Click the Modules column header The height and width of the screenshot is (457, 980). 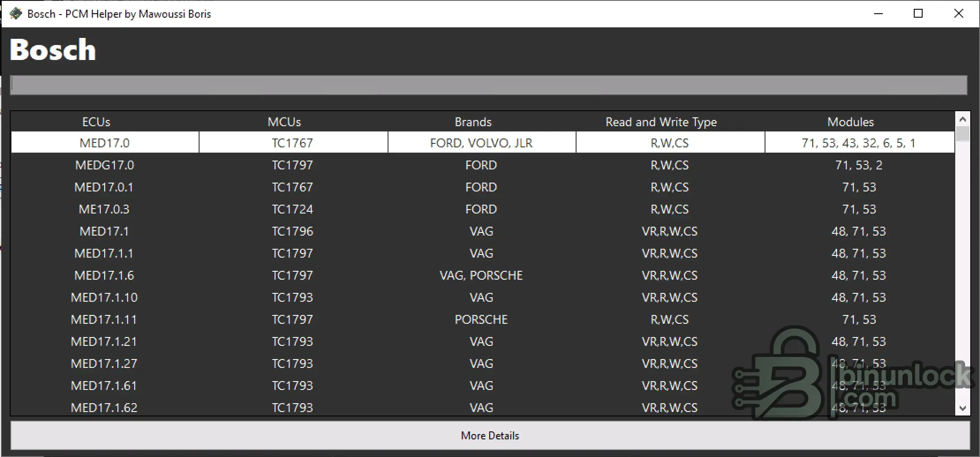point(851,122)
